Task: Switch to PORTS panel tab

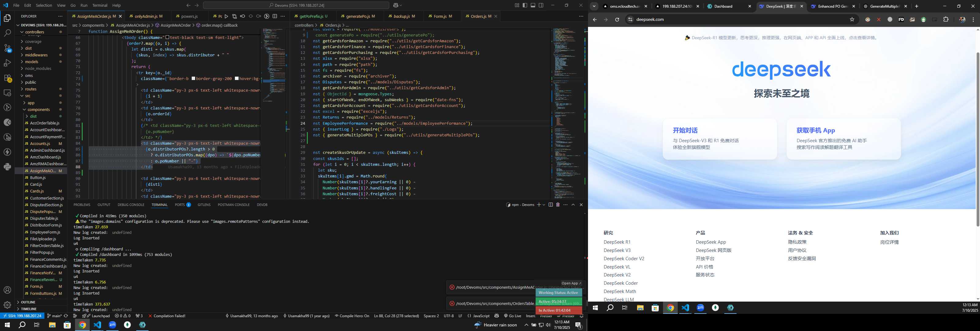Action: [x=183, y=205]
